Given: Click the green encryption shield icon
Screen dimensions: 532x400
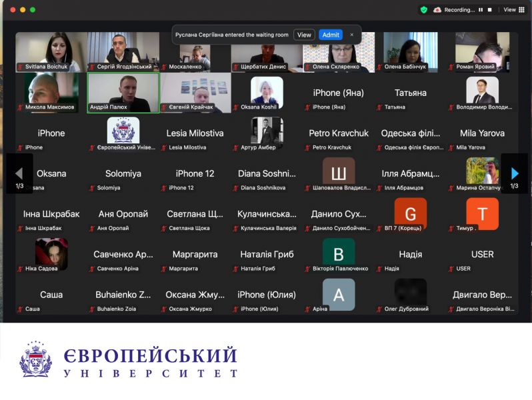Looking at the screenshot, I should click(423, 10).
